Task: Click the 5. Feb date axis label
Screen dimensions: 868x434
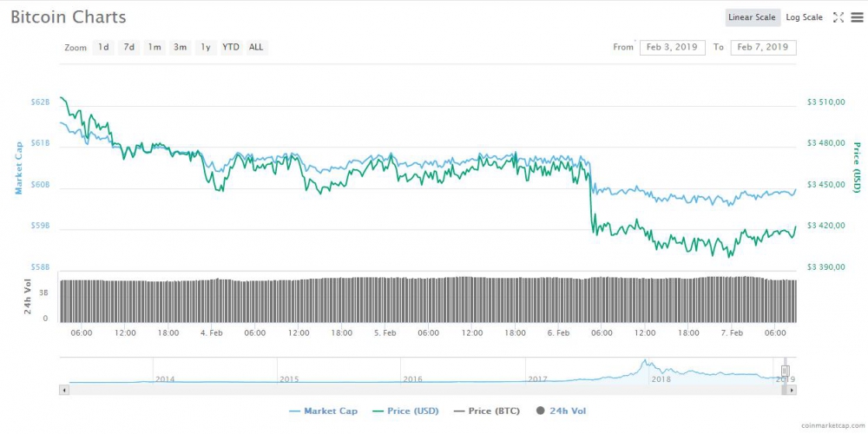Action: click(x=385, y=333)
